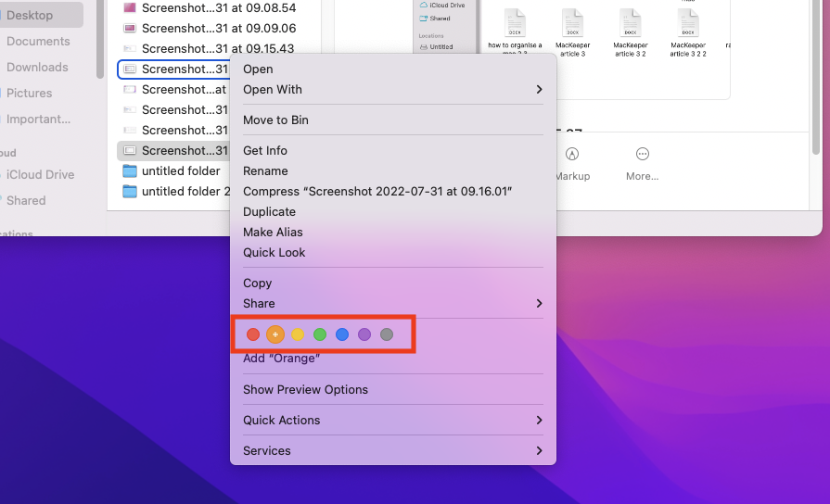Apply the green tag color
This screenshot has height=504, width=830.
[320, 334]
